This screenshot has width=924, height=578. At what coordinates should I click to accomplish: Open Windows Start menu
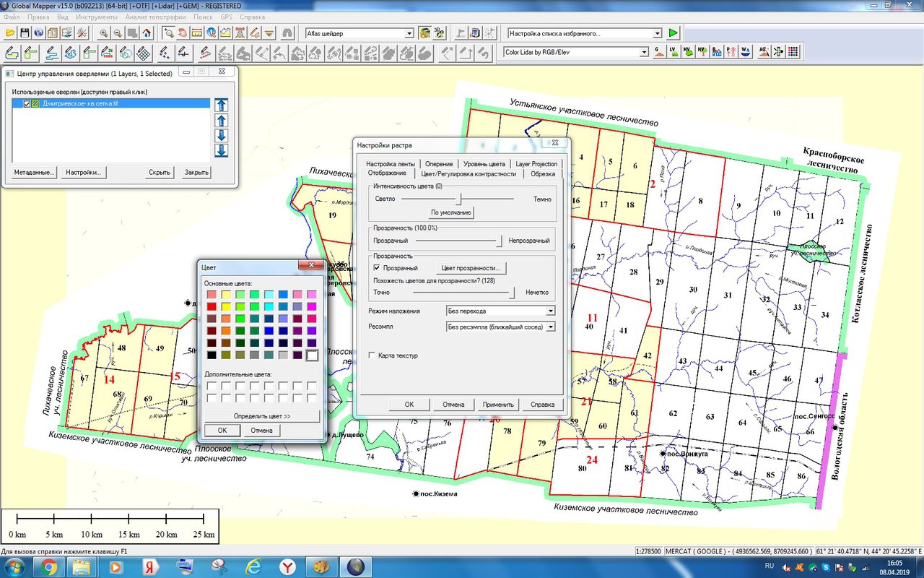click(x=14, y=566)
